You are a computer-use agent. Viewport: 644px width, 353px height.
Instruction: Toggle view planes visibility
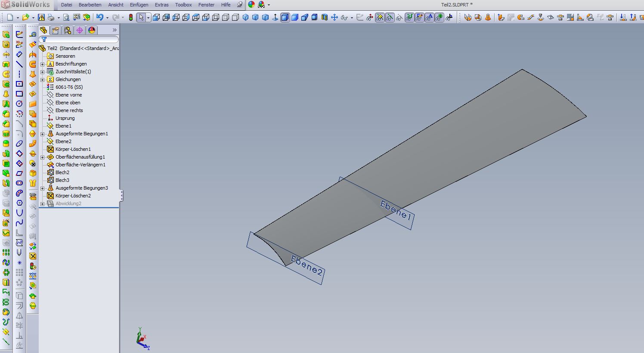380,17
